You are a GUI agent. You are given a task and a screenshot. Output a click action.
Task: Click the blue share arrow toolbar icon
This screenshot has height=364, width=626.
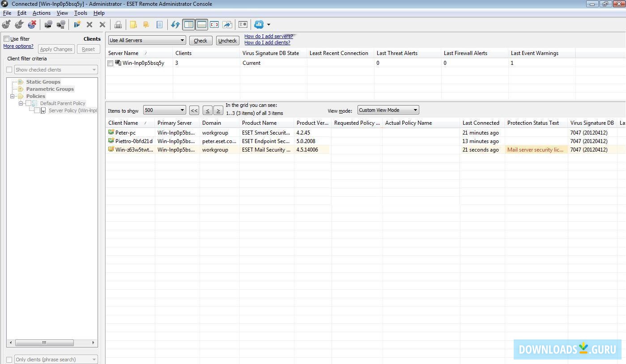coord(227,25)
